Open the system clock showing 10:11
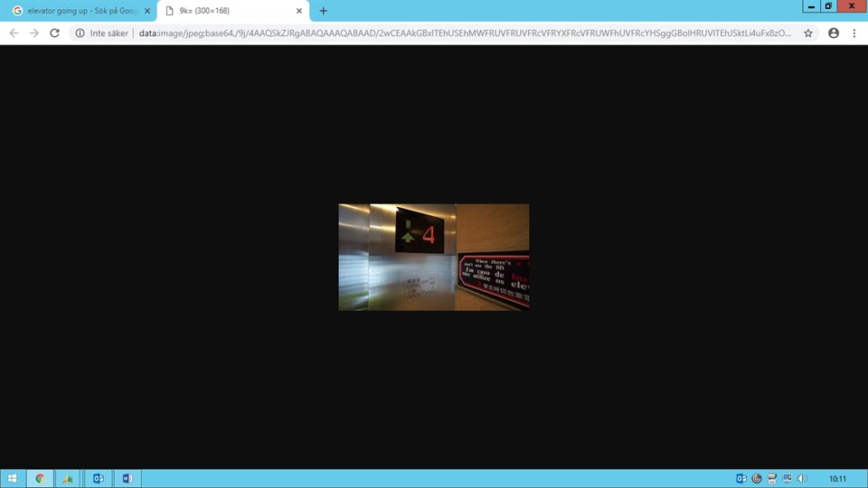 coord(837,478)
